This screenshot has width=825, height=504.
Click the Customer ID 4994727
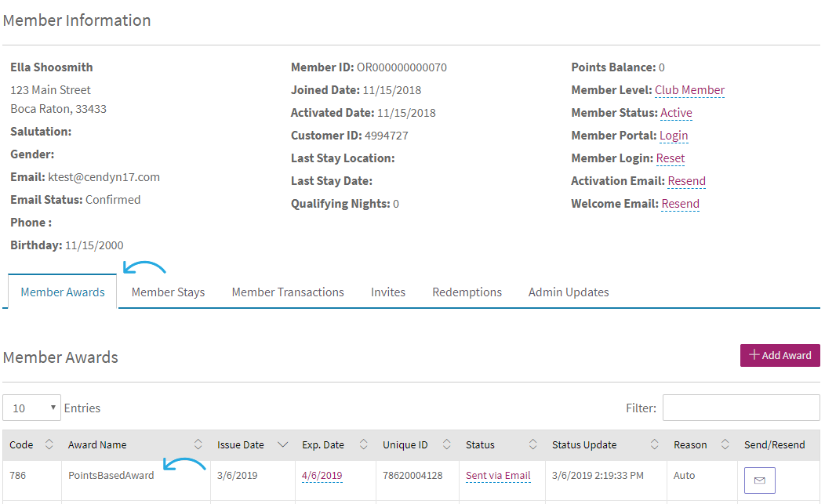coord(386,135)
